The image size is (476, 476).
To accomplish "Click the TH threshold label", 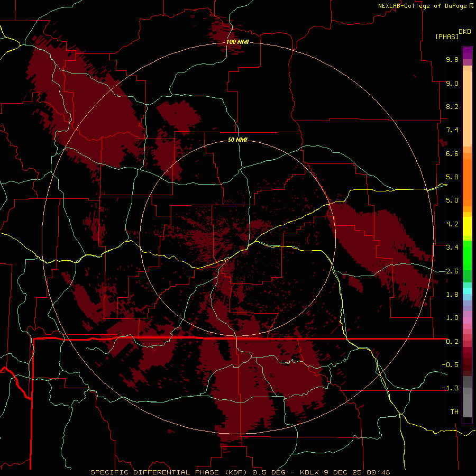I will tap(454, 412).
